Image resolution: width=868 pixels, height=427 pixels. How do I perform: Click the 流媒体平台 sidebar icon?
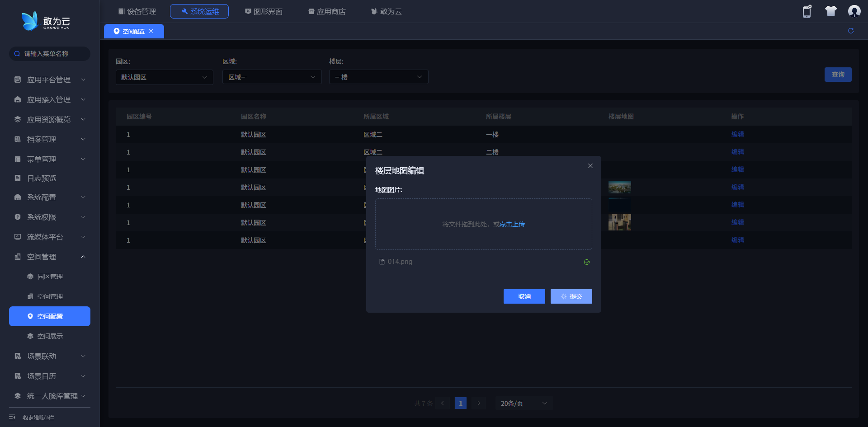pyautogui.click(x=18, y=237)
